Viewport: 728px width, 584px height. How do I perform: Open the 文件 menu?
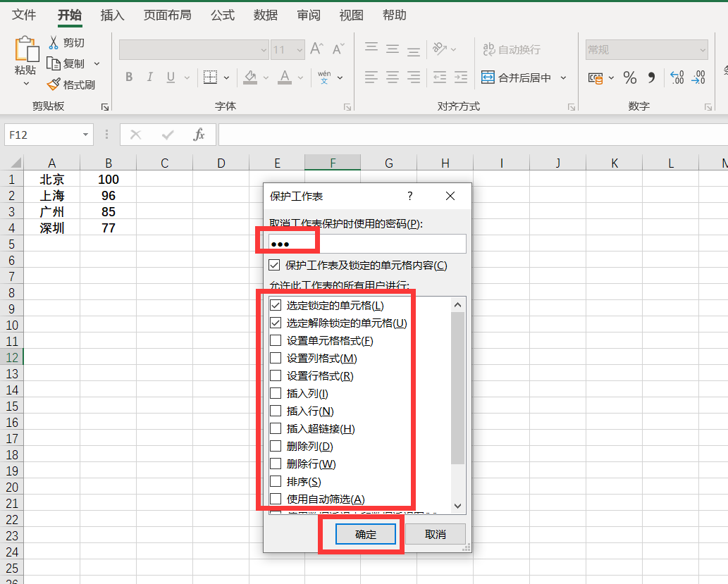(x=24, y=15)
